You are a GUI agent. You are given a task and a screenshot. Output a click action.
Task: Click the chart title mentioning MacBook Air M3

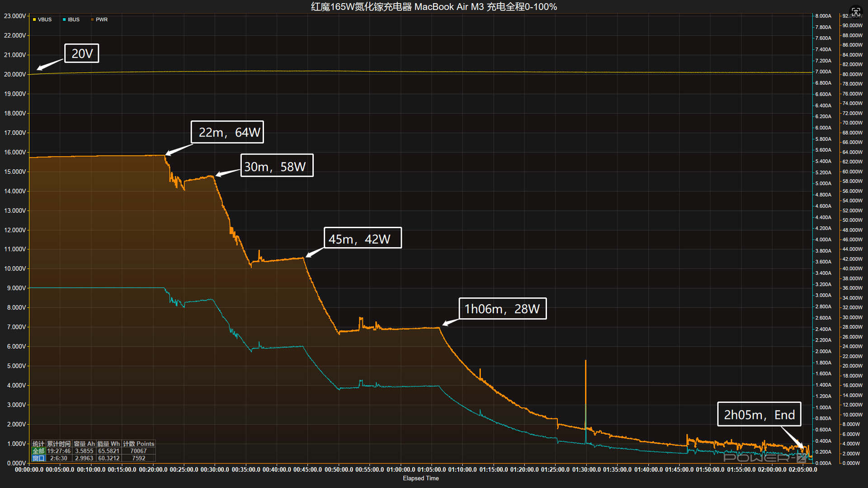coord(434,7)
